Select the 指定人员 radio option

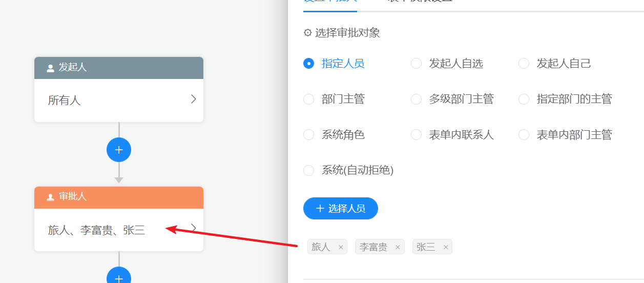[x=308, y=64]
